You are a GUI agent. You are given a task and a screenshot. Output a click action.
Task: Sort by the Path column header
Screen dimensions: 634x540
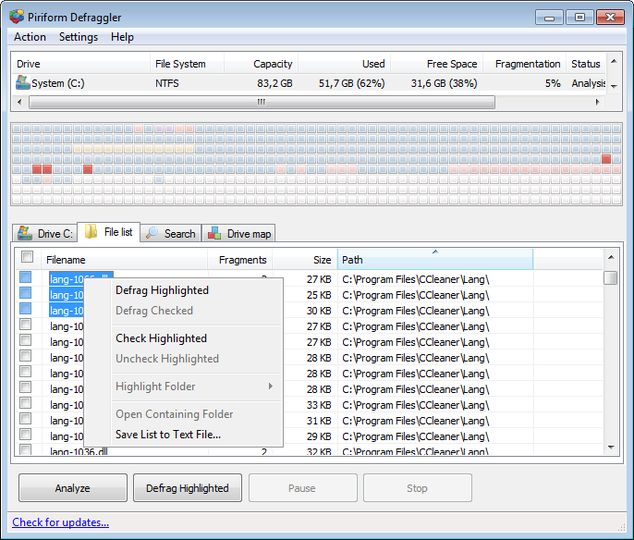click(x=434, y=260)
